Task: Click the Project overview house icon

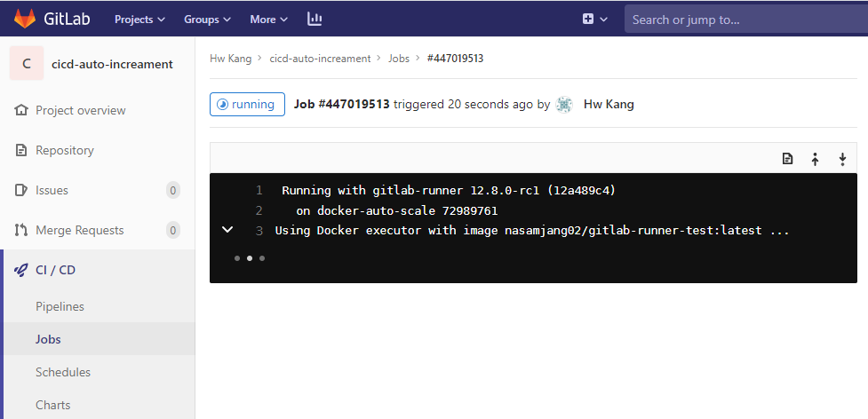Action: (21, 110)
